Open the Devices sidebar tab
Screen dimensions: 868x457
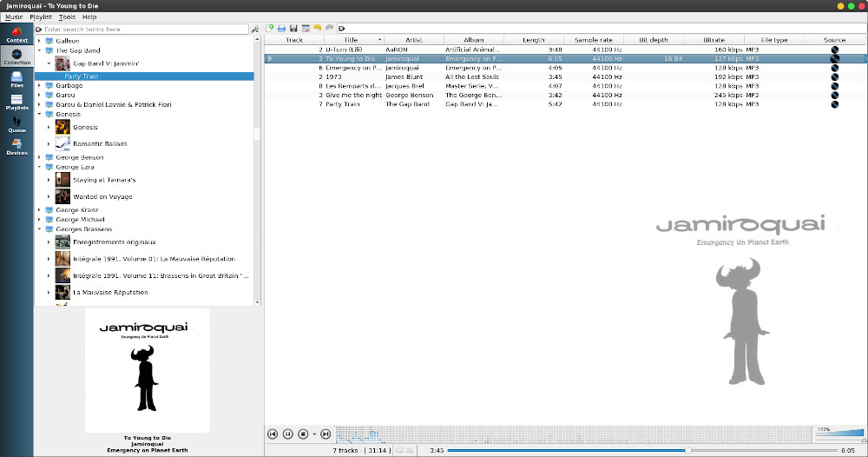click(16, 147)
